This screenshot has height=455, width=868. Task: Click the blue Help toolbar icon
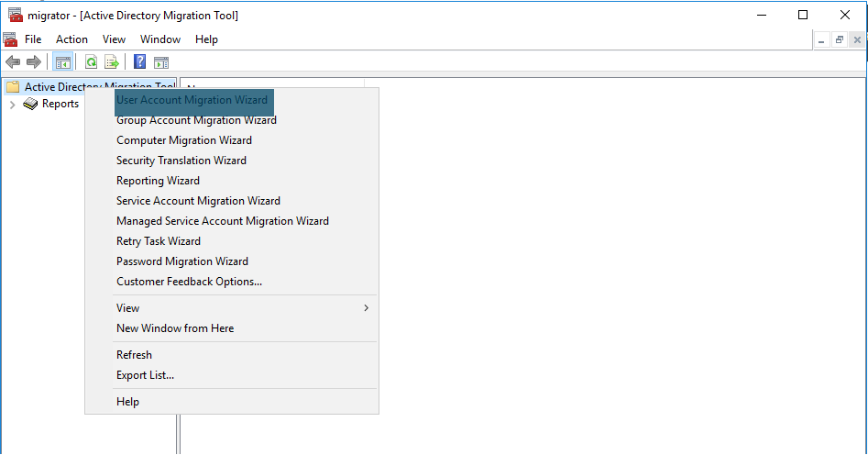click(140, 61)
